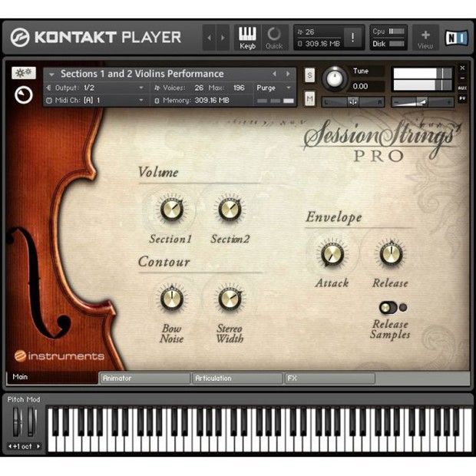Open instrument options gear icon
The height and width of the screenshot is (476, 476).
[24, 73]
